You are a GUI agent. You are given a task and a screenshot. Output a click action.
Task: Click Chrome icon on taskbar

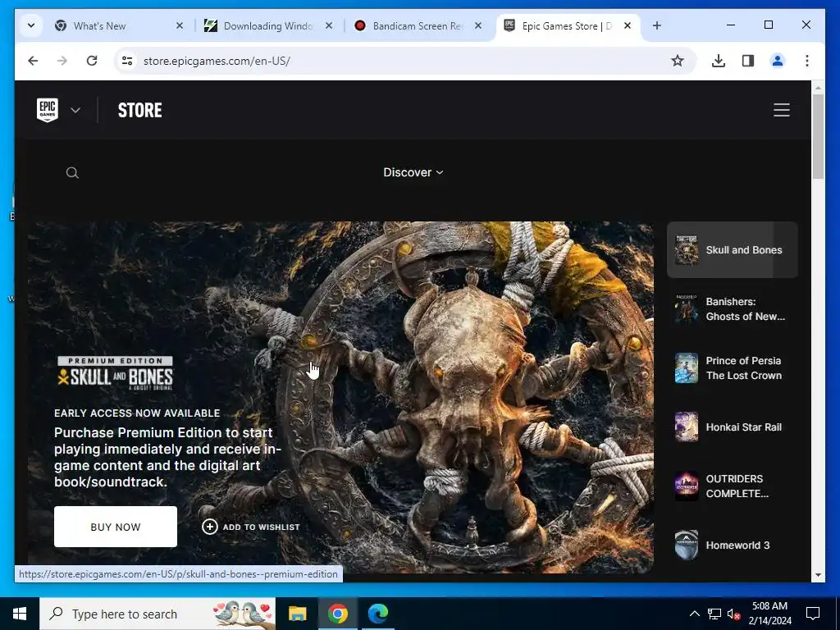(x=337, y=614)
